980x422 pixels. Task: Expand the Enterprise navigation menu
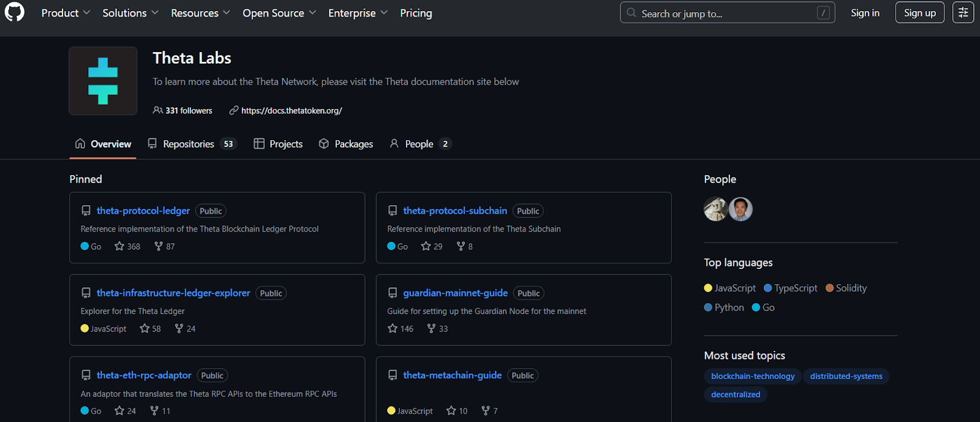358,13
